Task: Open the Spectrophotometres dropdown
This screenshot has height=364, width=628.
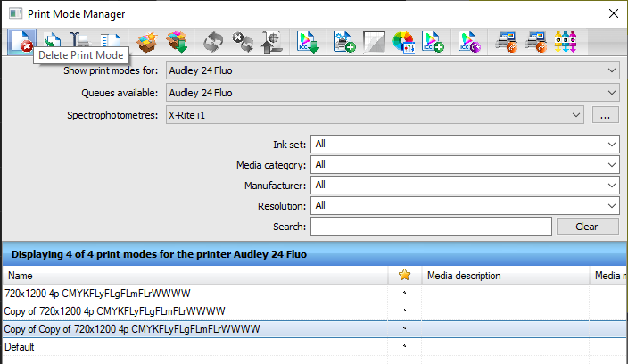Action: click(x=375, y=115)
